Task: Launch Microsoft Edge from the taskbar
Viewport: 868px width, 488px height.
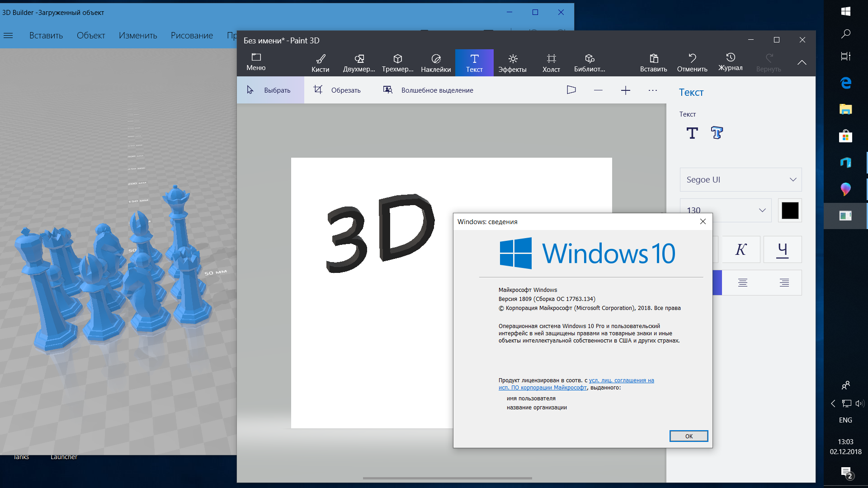Action: coord(845,83)
